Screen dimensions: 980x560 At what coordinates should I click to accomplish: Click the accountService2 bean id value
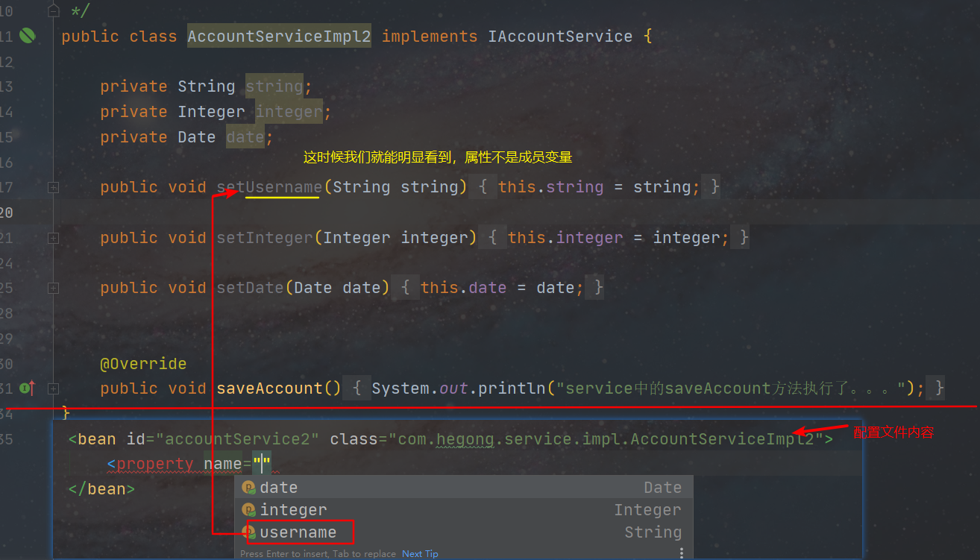coord(238,439)
